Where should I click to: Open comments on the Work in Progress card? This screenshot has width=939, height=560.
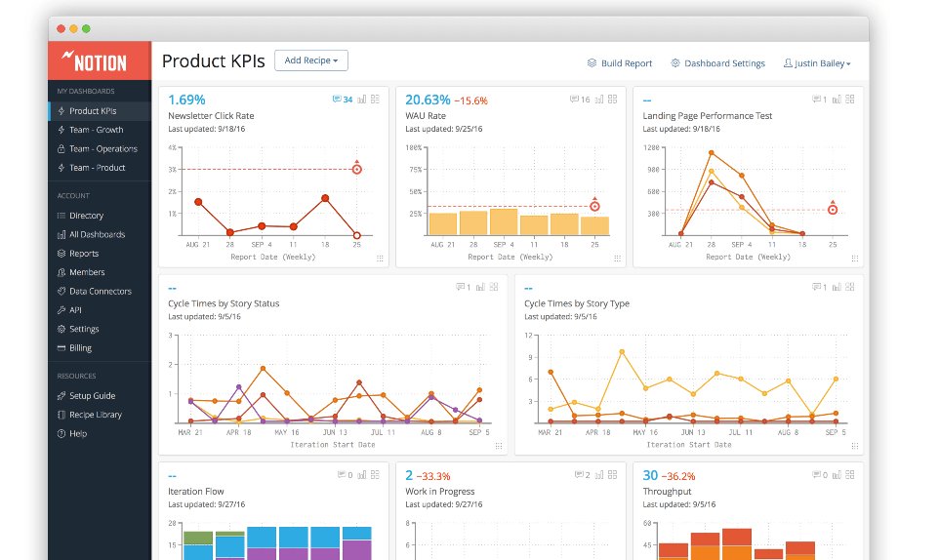(x=582, y=475)
